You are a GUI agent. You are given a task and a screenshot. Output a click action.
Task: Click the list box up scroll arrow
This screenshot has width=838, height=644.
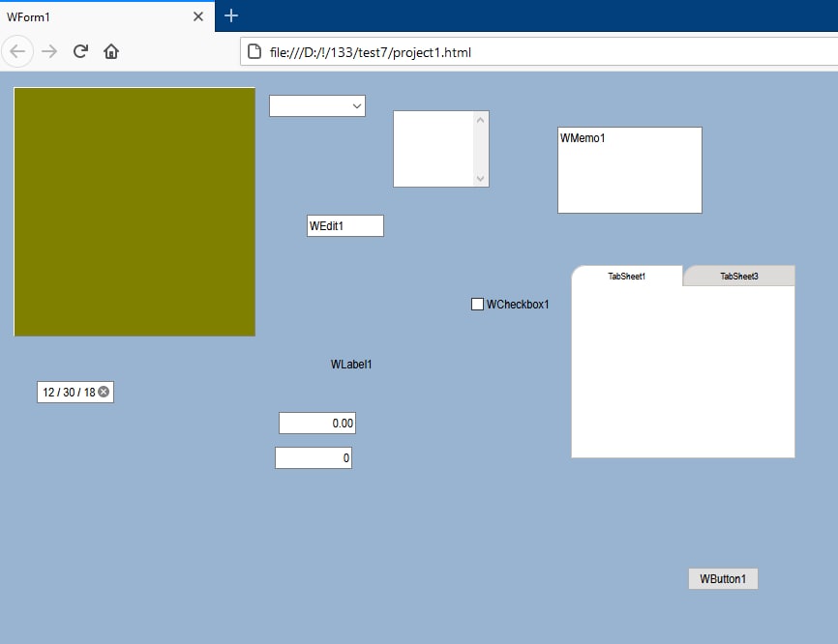pyautogui.click(x=480, y=120)
